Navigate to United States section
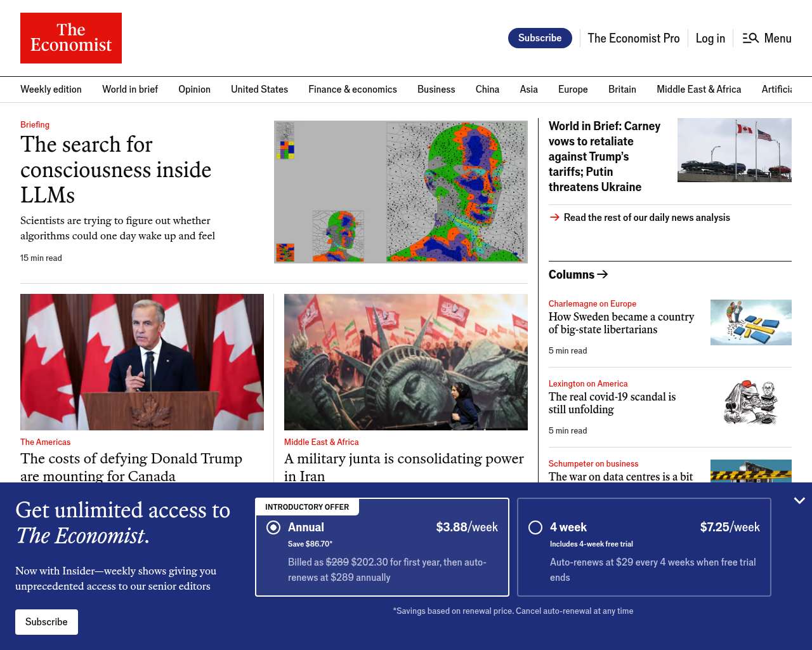Image resolution: width=812 pixels, height=650 pixels. (259, 90)
